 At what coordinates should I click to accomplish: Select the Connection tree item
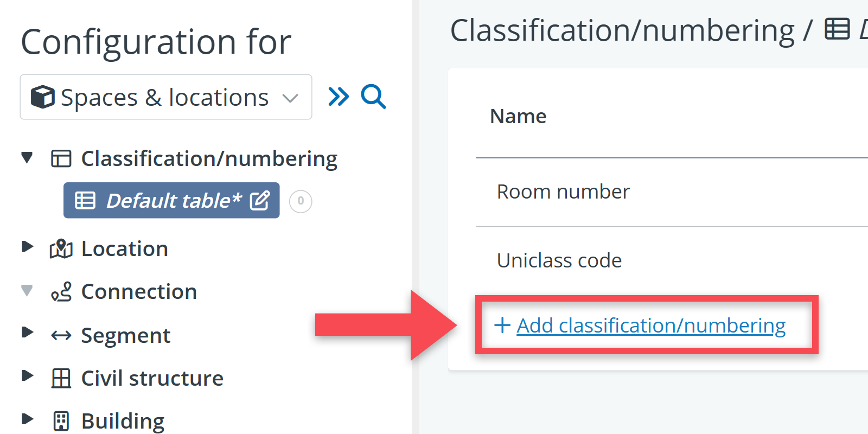[x=138, y=292]
